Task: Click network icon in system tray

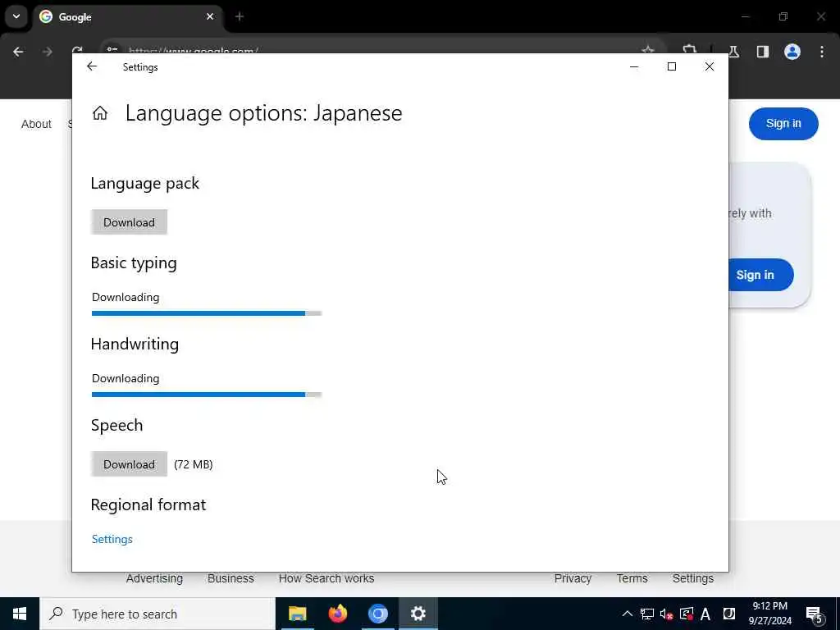Action: (x=647, y=614)
